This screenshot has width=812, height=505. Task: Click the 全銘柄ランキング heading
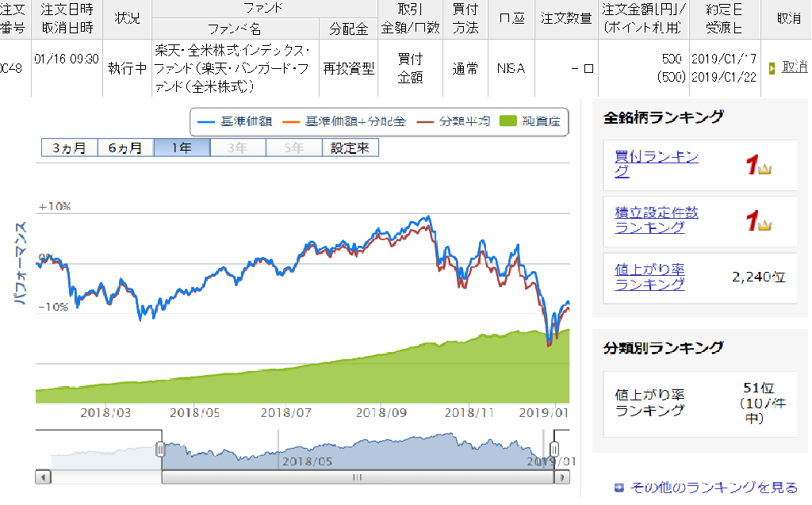pyautogui.click(x=664, y=117)
